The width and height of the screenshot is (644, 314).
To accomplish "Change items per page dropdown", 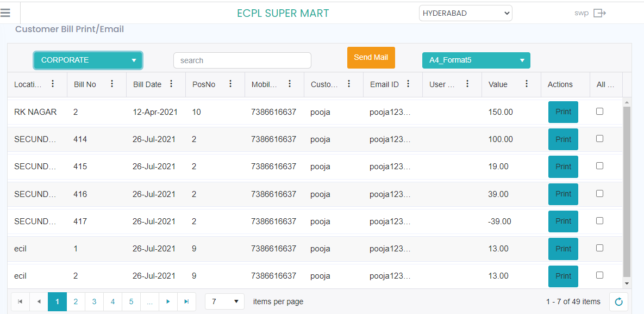I will 224,301.
